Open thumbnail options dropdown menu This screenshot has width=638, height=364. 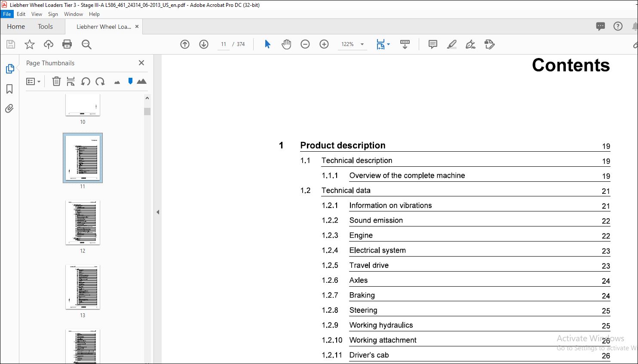tap(33, 81)
